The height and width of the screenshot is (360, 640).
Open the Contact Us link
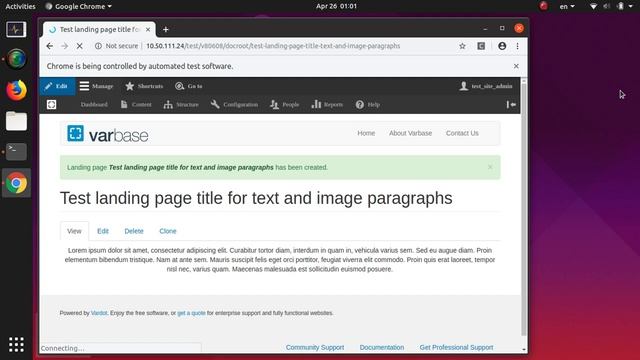(x=462, y=133)
